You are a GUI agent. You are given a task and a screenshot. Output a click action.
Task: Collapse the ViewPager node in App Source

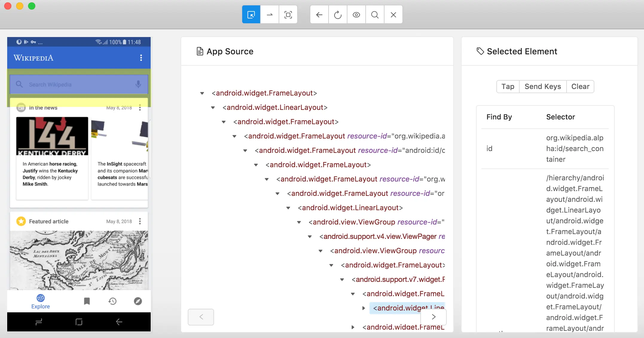[x=309, y=236]
